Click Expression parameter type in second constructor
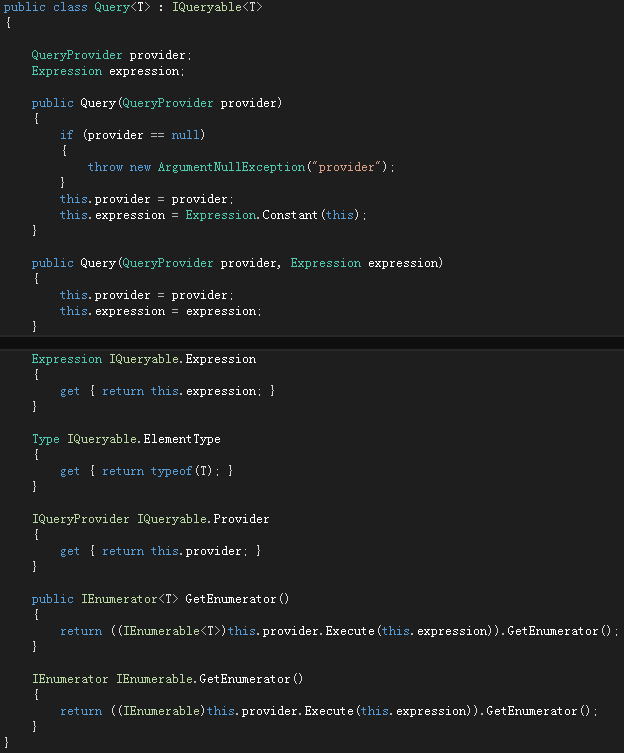 point(326,263)
